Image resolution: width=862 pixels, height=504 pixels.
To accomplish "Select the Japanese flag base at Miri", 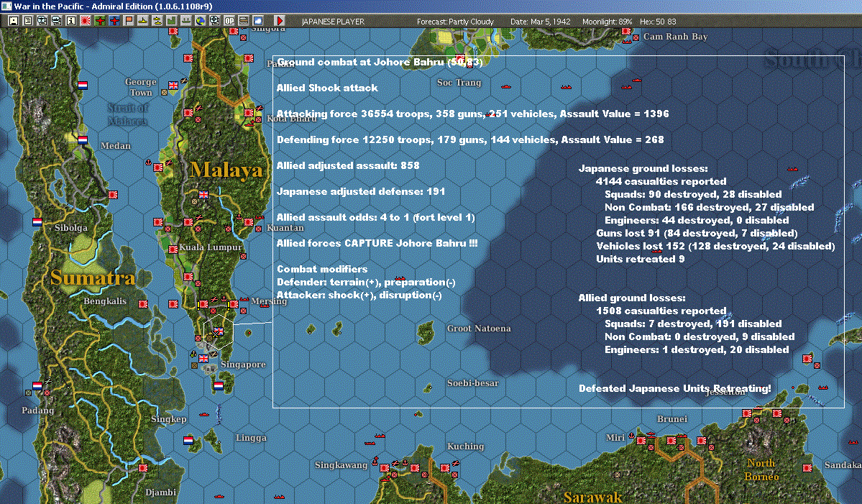I will point(641,440).
